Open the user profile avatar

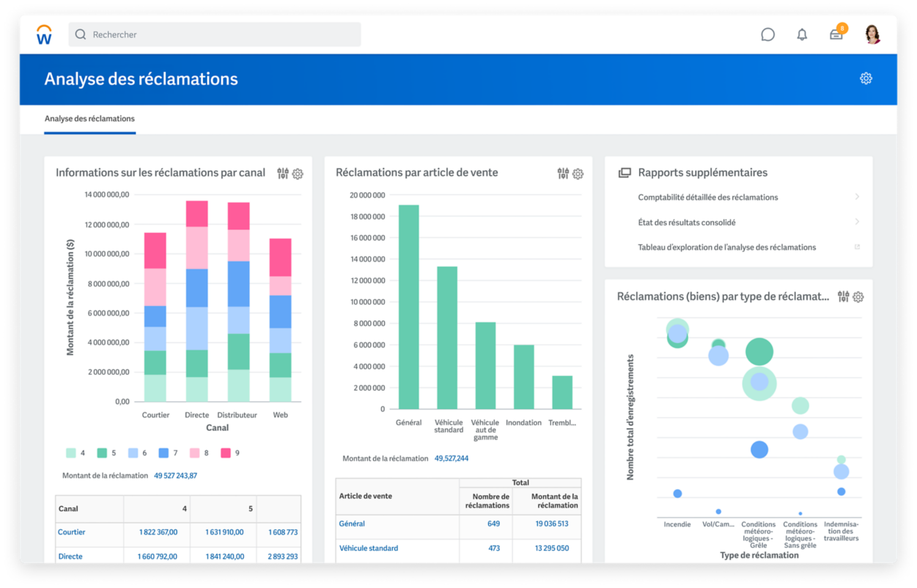(x=872, y=34)
